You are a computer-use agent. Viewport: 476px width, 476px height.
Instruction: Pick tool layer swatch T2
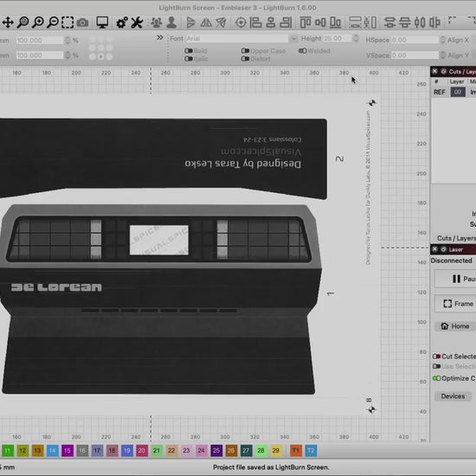coord(311,451)
